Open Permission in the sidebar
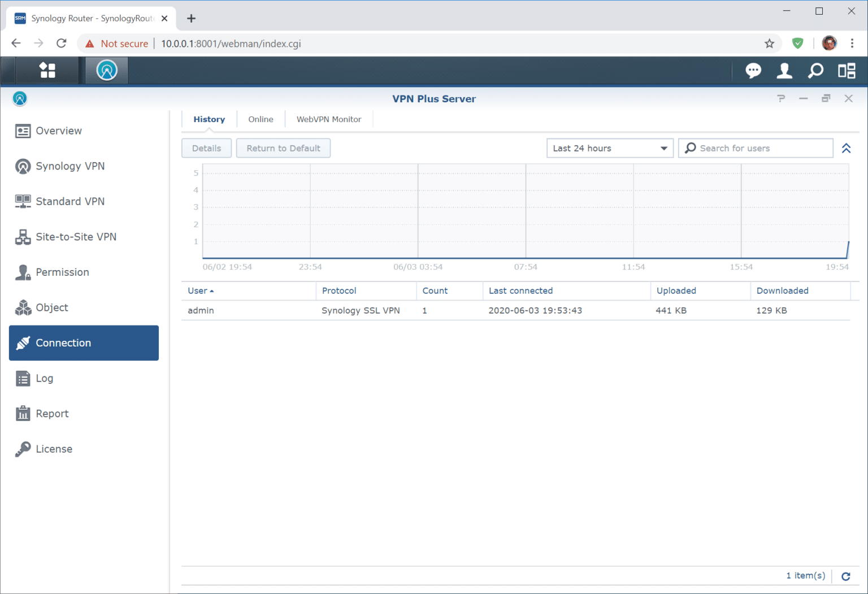 [84, 272]
